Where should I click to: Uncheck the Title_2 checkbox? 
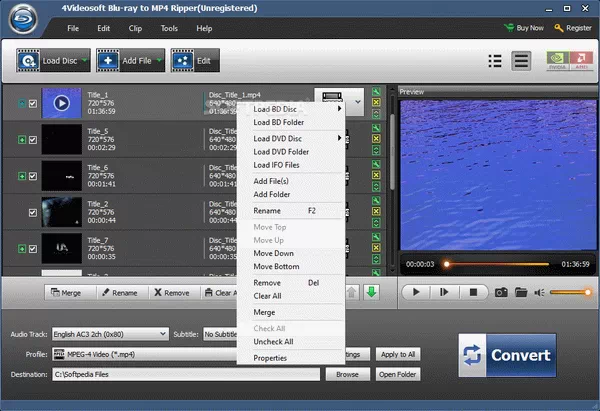click(x=33, y=212)
